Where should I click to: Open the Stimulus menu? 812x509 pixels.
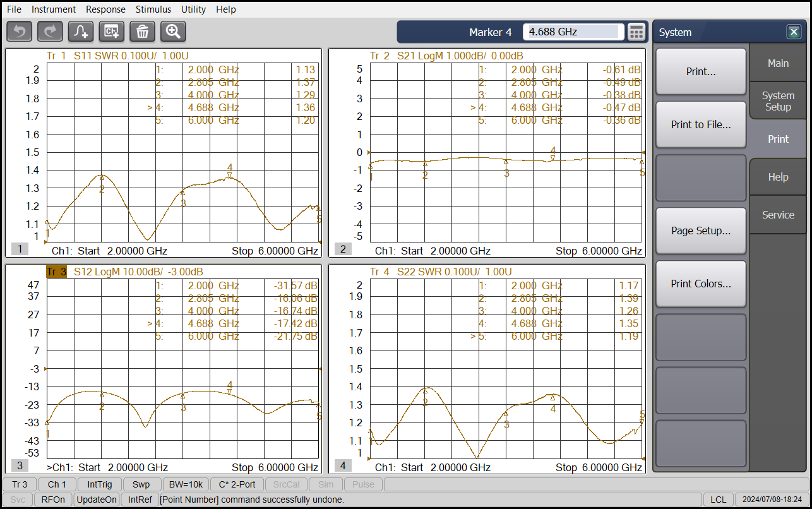point(153,9)
